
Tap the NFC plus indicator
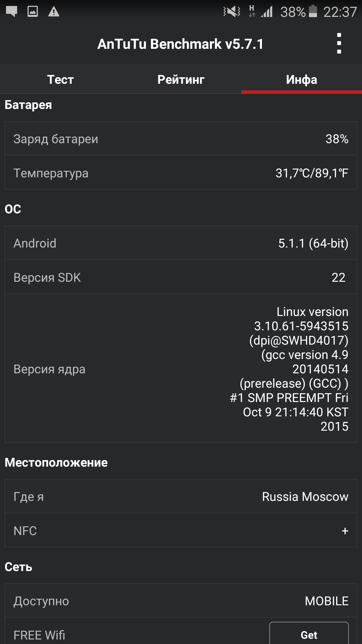[x=345, y=531]
